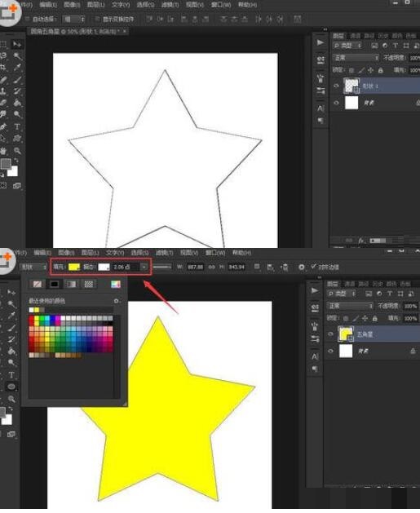Click the yellow 填充 fill color swatch
The image size is (420, 513).
click(x=74, y=267)
